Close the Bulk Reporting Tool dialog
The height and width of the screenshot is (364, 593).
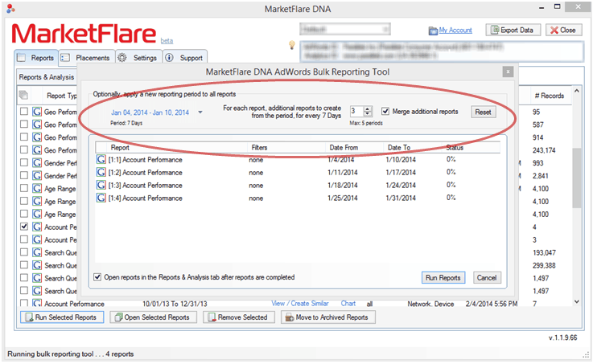(508, 72)
